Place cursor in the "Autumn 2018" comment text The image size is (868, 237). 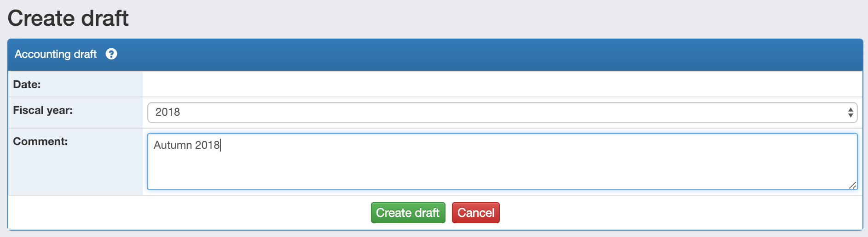(x=186, y=145)
